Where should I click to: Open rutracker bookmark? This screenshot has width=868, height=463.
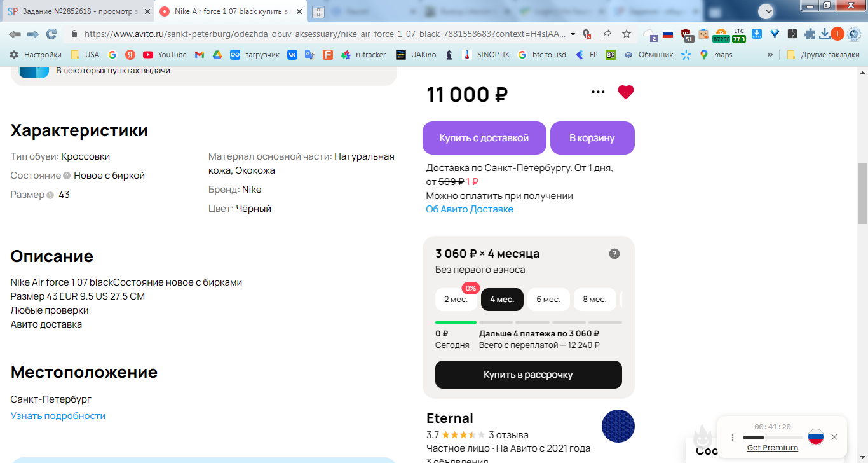pos(363,55)
